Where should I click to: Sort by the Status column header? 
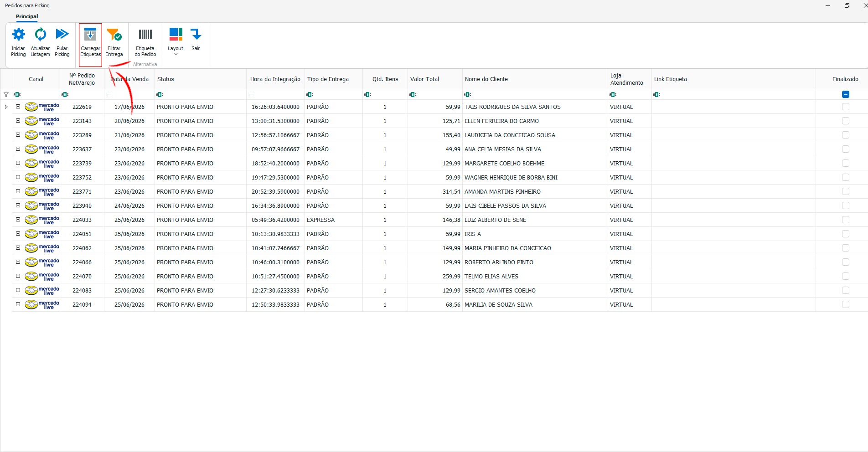pyautogui.click(x=201, y=79)
